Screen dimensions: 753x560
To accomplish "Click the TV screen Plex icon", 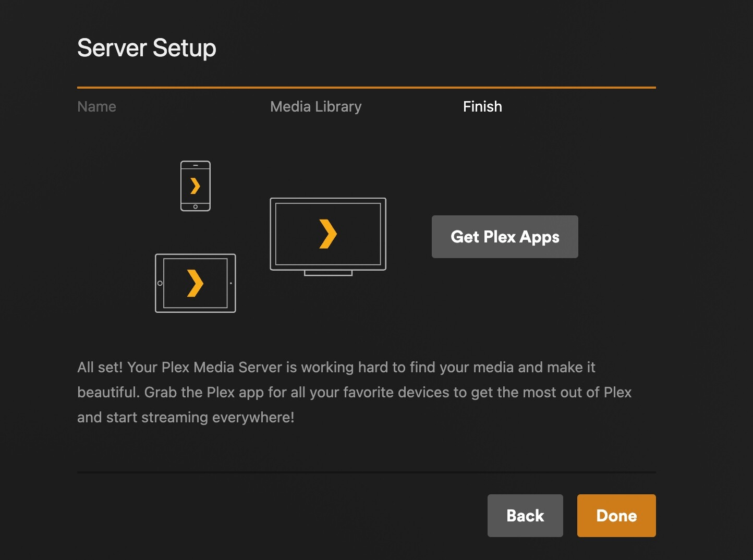I will point(328,236).
